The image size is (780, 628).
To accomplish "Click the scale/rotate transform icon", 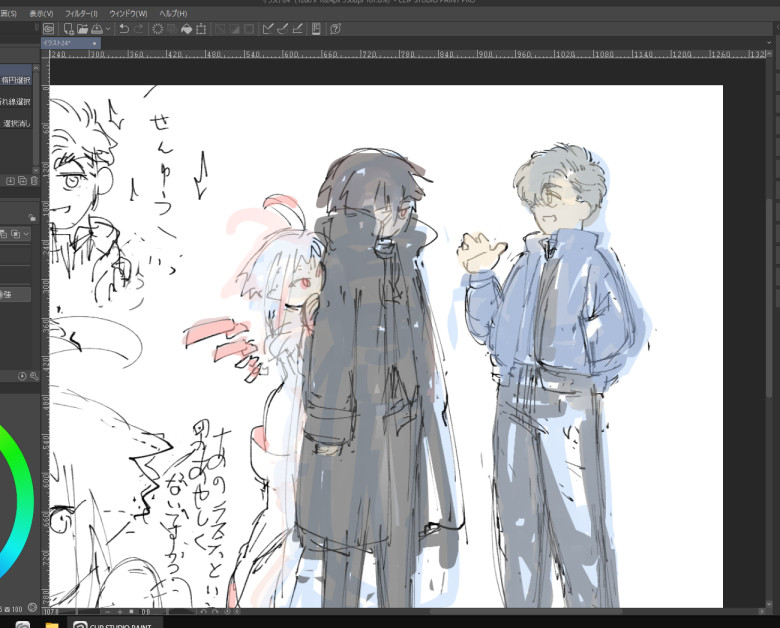I will point(201,29).
